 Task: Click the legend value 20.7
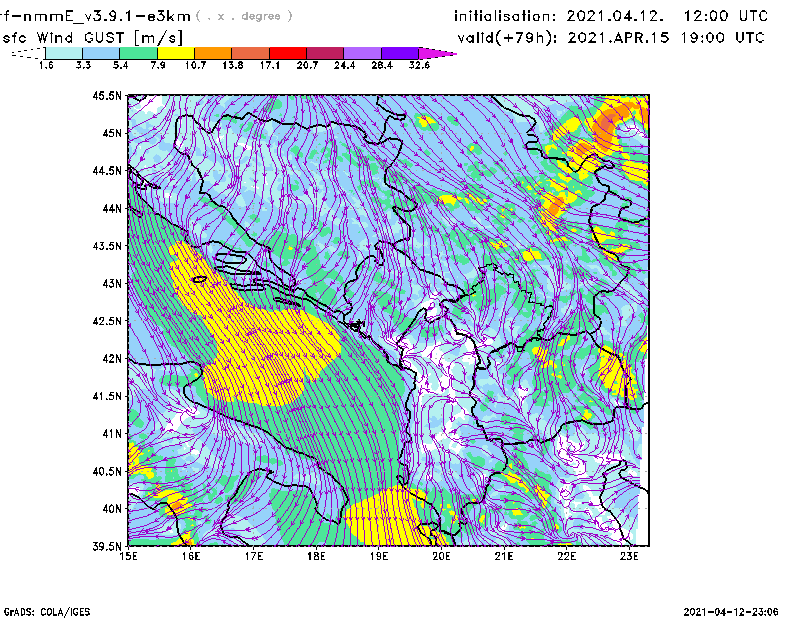(x=307, y=65)
